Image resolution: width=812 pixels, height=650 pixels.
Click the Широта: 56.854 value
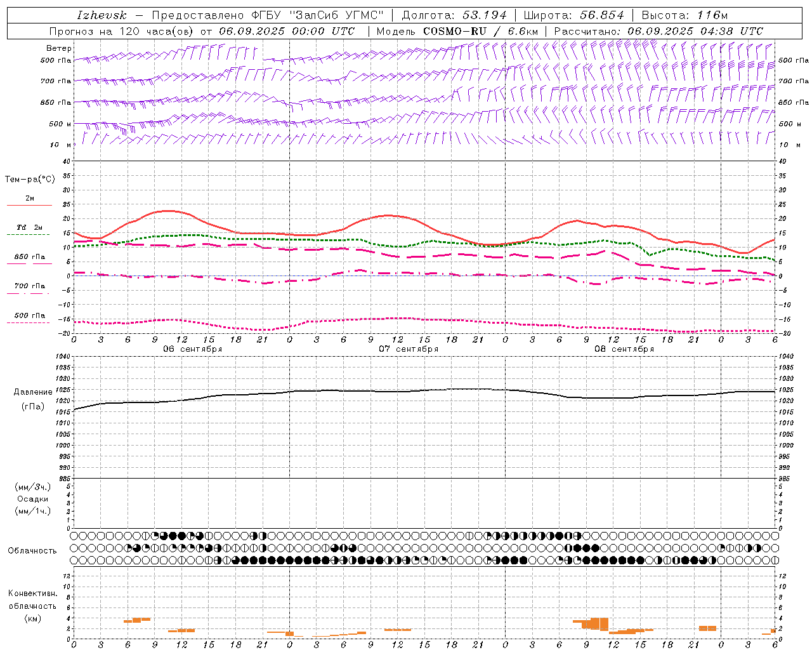click(573, 15)
